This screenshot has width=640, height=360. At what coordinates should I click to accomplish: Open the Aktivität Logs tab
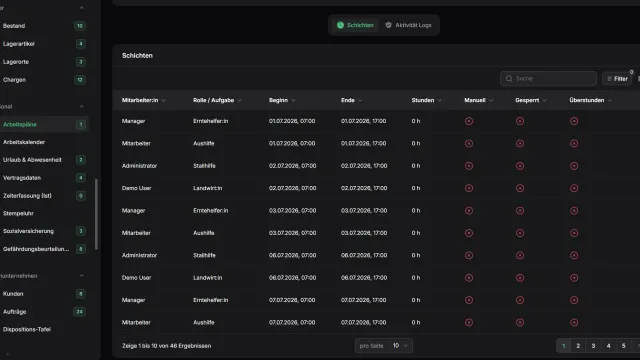click(x=408, y=25)
